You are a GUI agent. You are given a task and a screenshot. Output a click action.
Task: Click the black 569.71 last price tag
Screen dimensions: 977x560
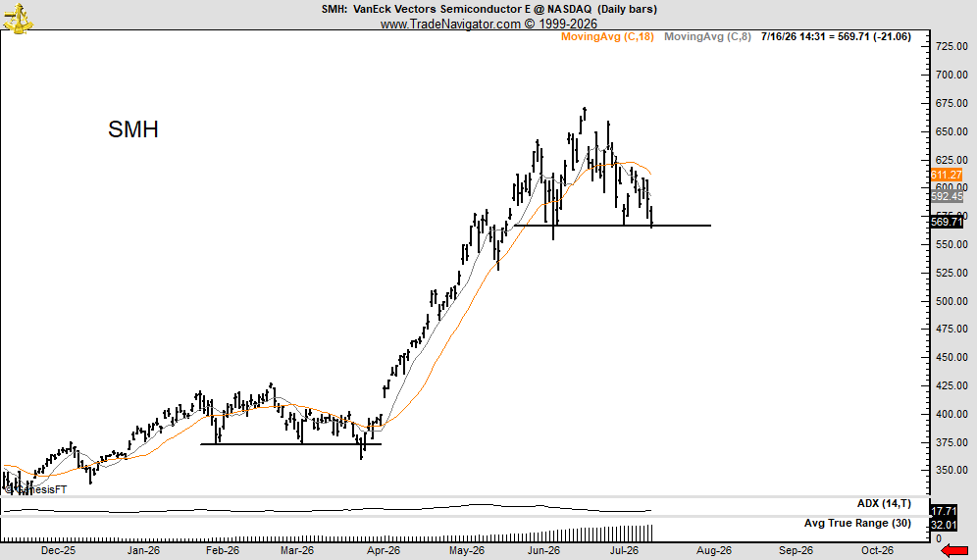click(x=947, y=222)
